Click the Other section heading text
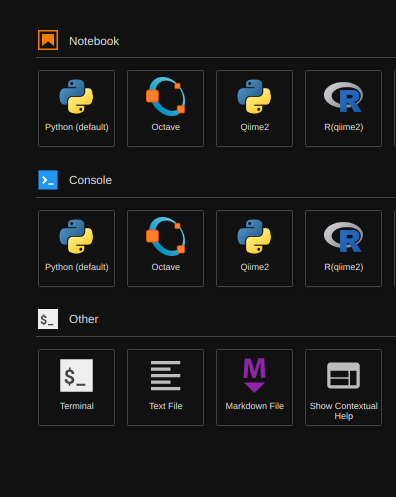396x497 pixels. click(x=84, y=319)
